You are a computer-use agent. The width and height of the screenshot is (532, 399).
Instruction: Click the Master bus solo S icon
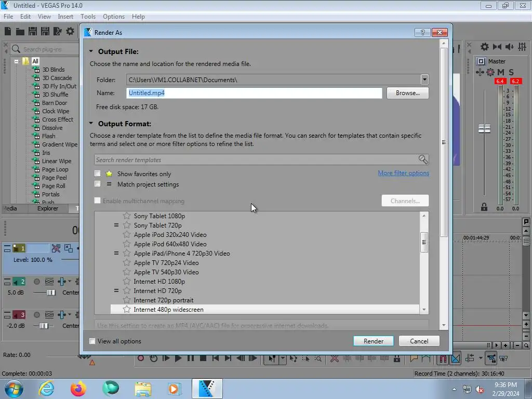tap(511, 72)
